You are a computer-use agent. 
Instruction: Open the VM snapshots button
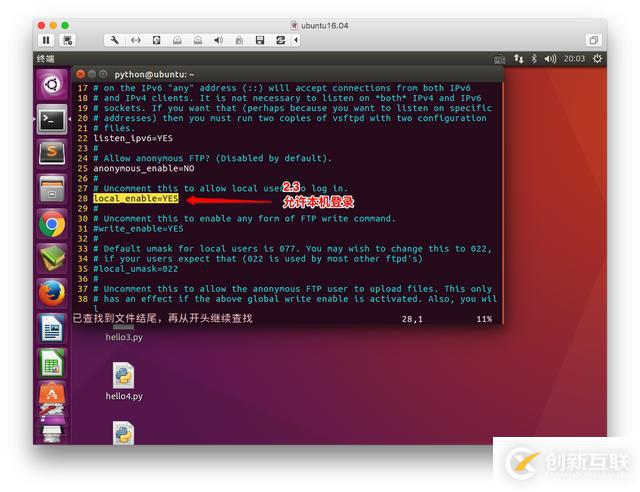coord(67,40)
